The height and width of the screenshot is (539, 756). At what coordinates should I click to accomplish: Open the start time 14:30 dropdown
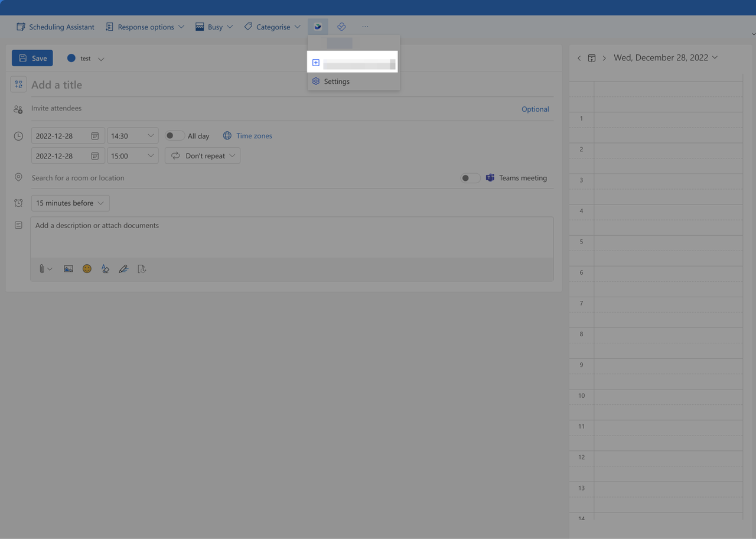click(x=132, y=136)
